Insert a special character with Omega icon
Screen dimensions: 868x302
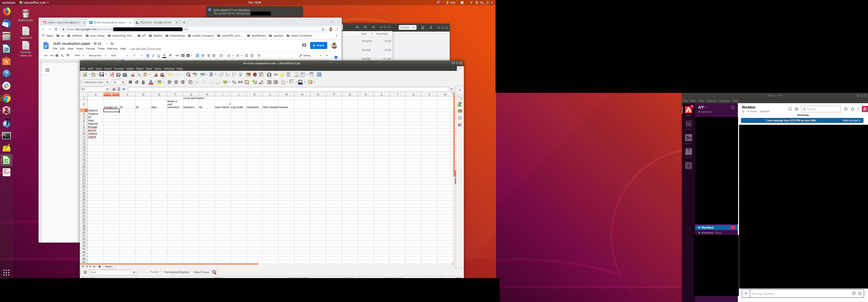coord(269,75)
